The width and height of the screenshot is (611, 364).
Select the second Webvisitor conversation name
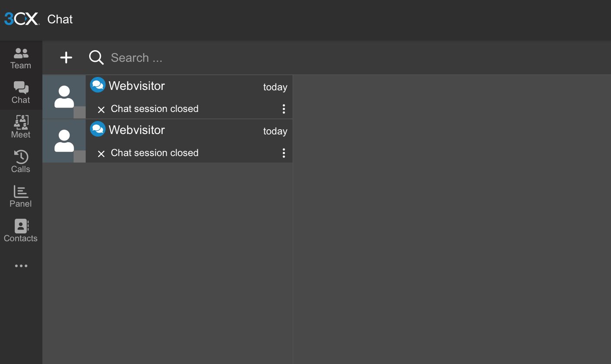tap(137, 130)
